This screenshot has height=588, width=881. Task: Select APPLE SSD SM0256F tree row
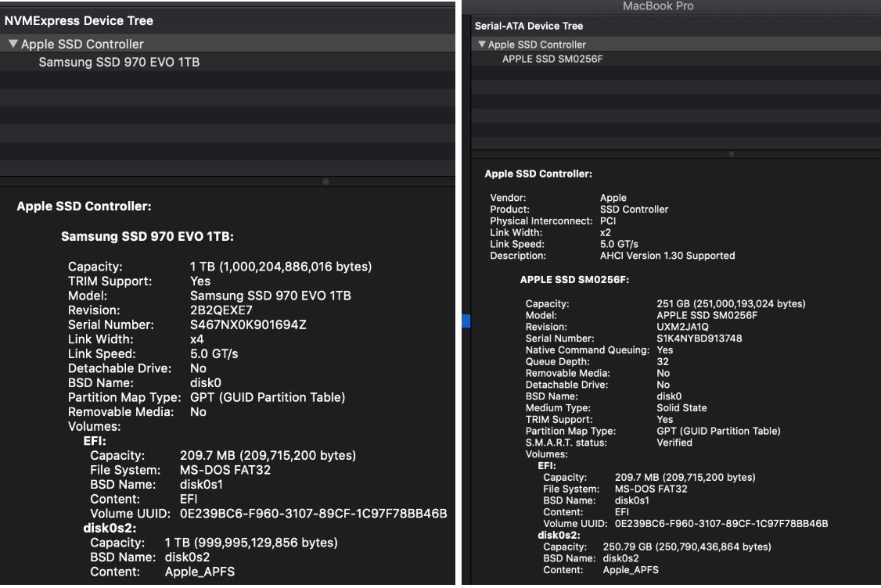coord(676,59)
